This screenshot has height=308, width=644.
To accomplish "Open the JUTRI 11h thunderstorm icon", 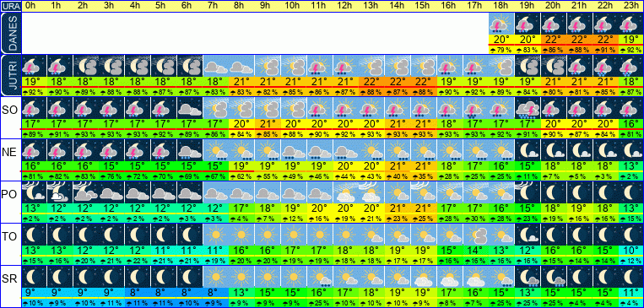I will (320, 66).
